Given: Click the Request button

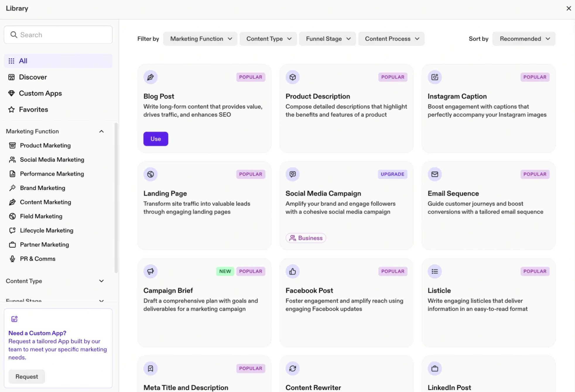Looking at the screenshot, I should pyautogui.click(x=27, y=376).
